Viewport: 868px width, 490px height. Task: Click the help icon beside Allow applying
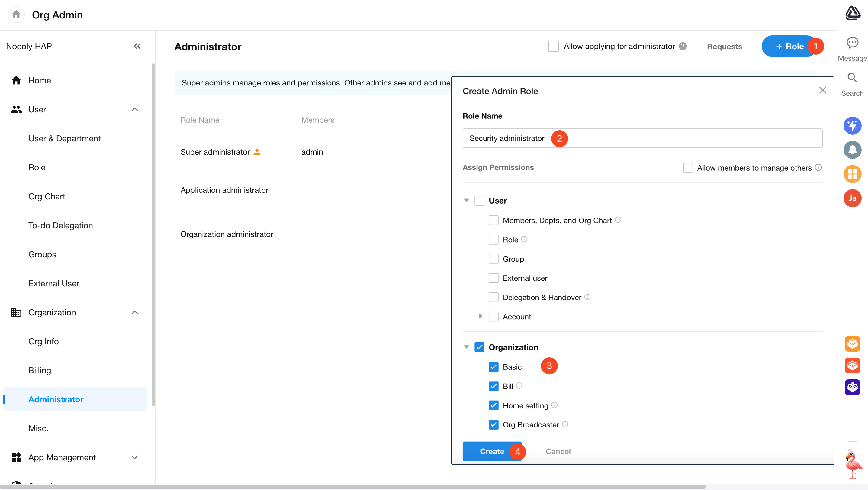(x=683, y=46)
